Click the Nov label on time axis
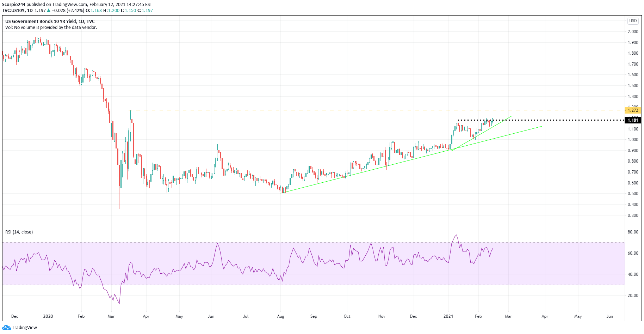This screenshot has height=334, width=644. tap(382, 316)
